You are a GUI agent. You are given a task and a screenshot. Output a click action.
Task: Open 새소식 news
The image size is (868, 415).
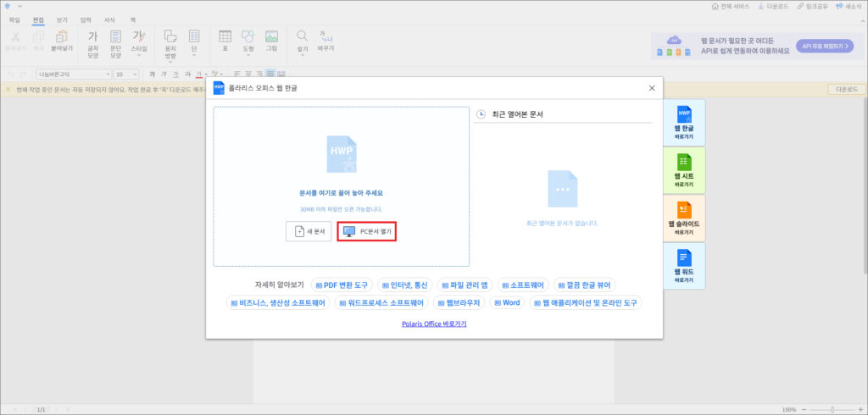pyautogui.click(x=848, y=6)
